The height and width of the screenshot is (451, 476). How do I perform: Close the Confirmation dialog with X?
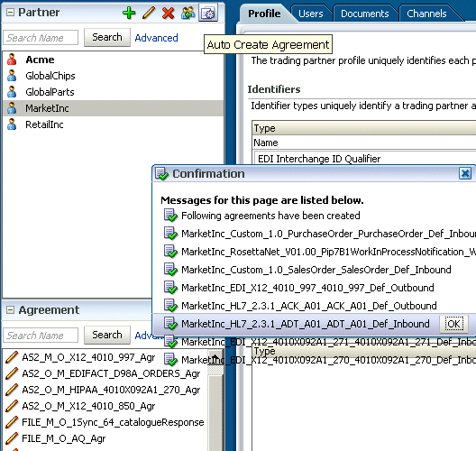coord(465,174)
